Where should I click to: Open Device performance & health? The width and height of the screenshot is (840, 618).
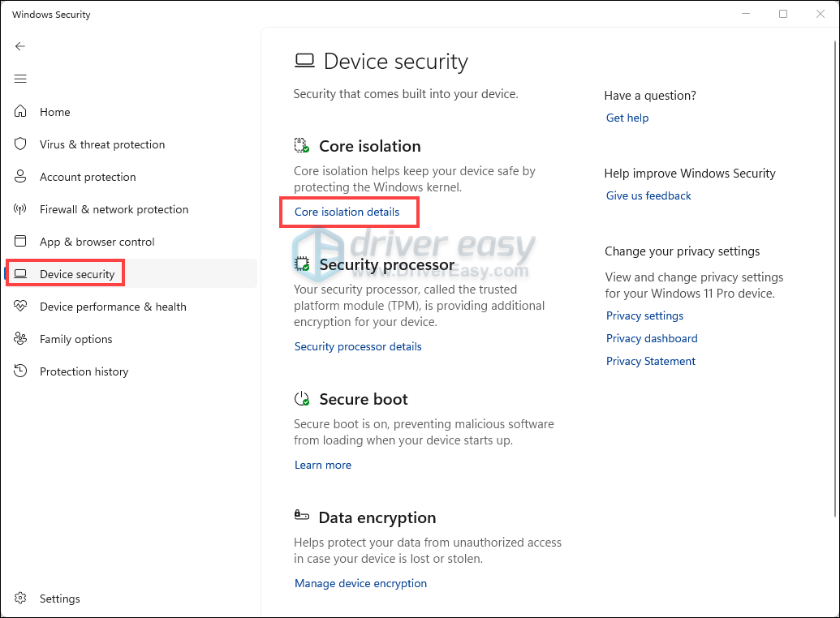[113, 306]
